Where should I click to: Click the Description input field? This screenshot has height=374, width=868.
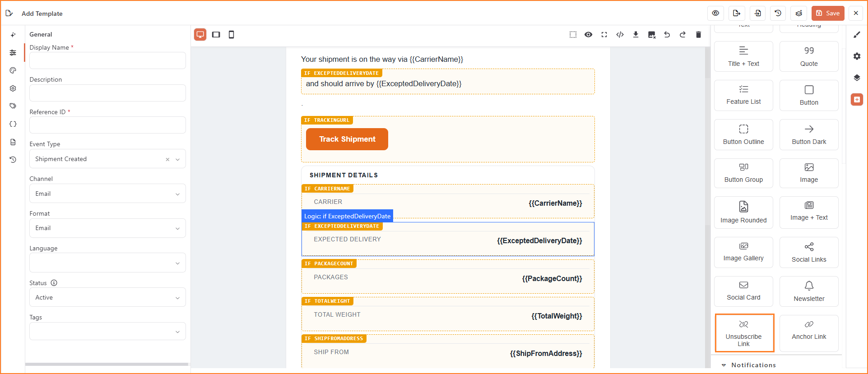pyautogui.click(x=107, y=93)
